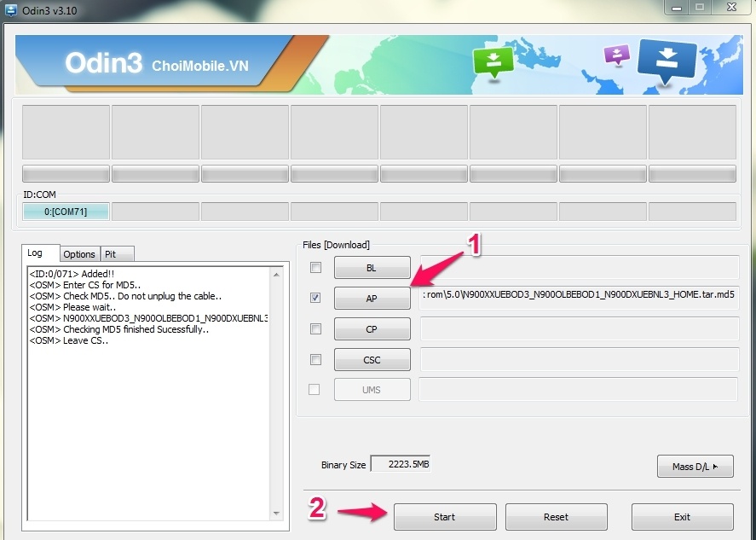Start the firmware flashing
The height and width of the screenshot is (540, 756).
pyautogui.click(x=445, y=517)
